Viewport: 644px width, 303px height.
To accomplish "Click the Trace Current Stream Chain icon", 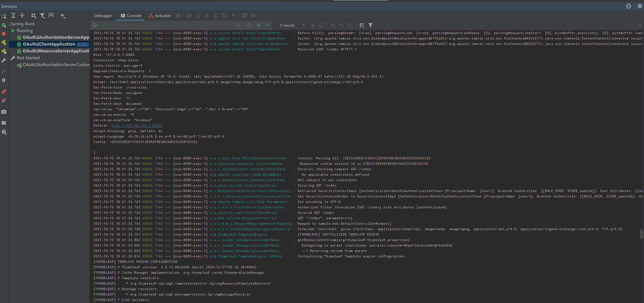I will (253, 15).
